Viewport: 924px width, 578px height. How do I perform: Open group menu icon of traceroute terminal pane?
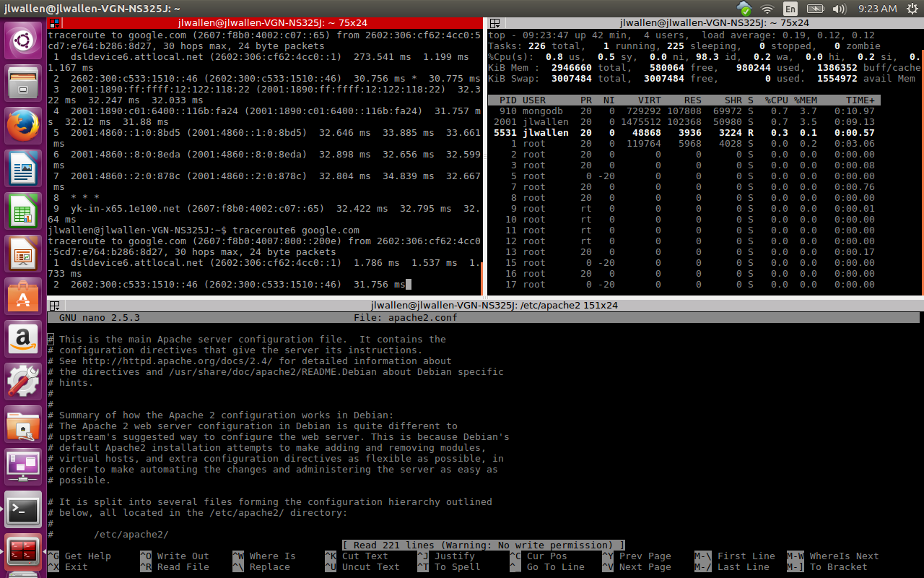54,23
